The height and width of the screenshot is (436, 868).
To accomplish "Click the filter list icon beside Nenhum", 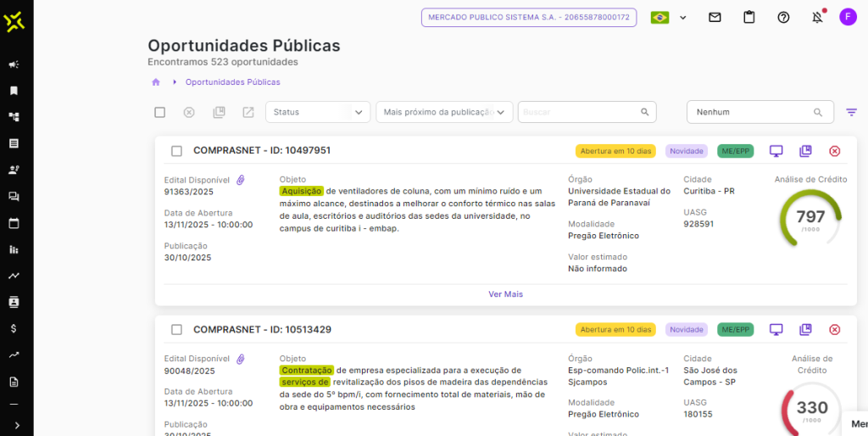I will pos(851,112).
